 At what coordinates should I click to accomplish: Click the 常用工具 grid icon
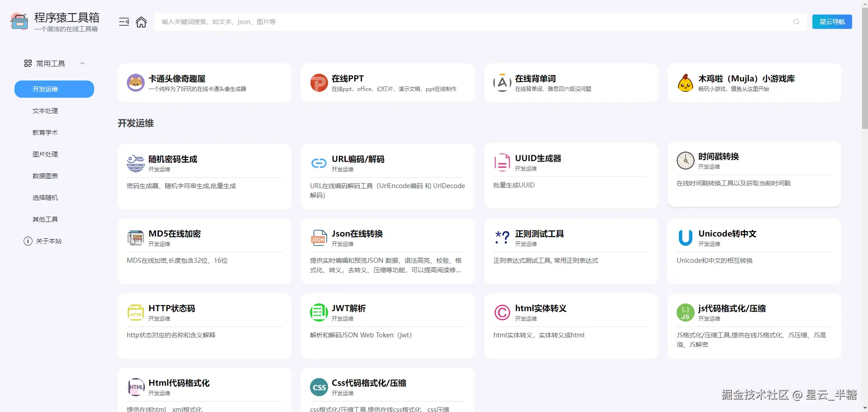pyautogui.click(x=28, y=63)
